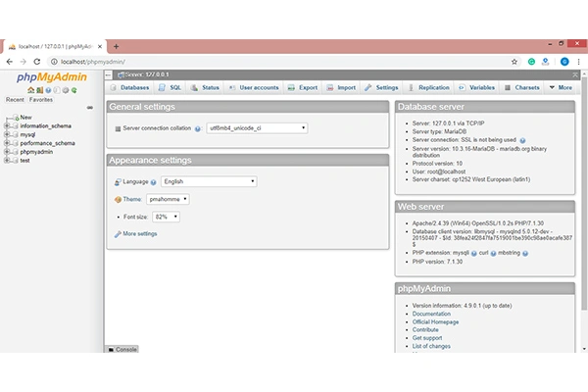Open the Server connection collation dropdown
This screenshot has height=392, width=588.
257,127
